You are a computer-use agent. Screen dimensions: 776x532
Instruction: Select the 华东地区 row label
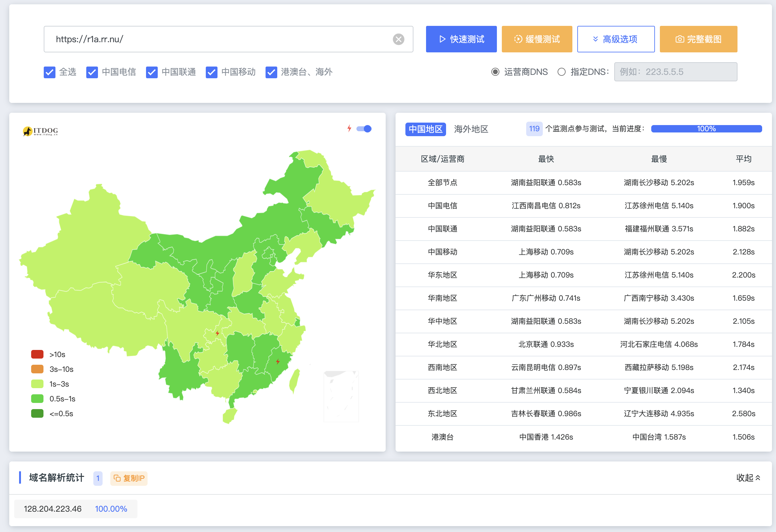pos(442,275)
